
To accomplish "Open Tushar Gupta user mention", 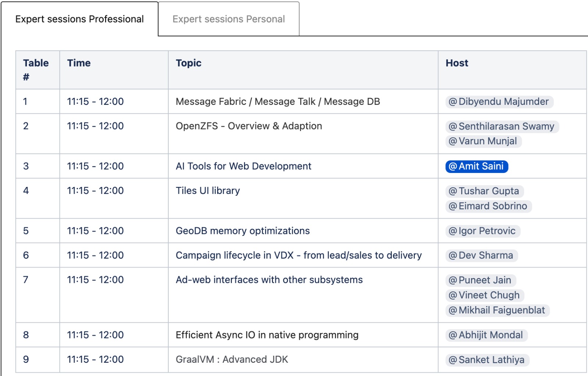I will 484,191.
